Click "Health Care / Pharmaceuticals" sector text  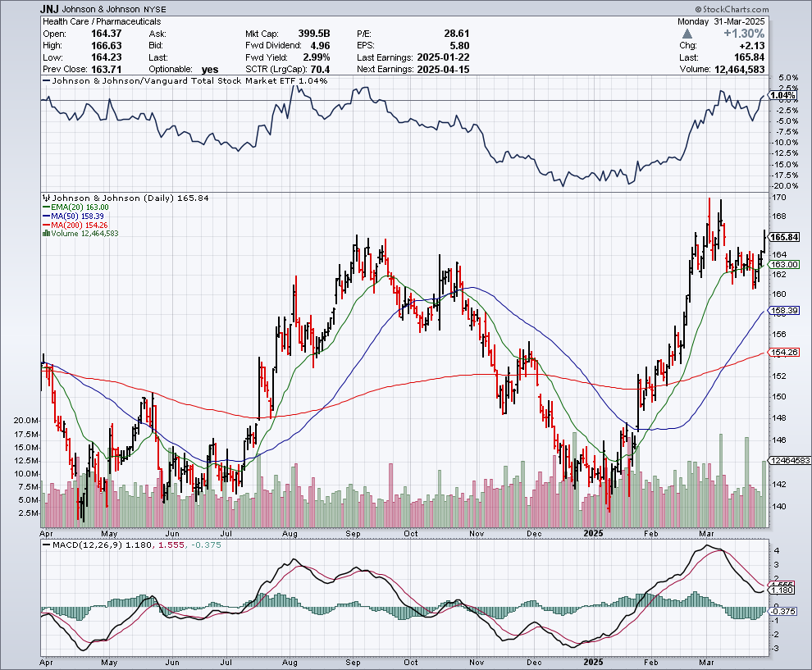(x=102, y=22)
